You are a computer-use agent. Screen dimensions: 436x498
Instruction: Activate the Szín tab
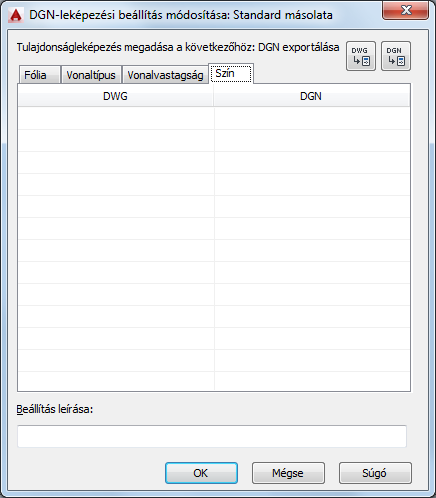[231, 73]
